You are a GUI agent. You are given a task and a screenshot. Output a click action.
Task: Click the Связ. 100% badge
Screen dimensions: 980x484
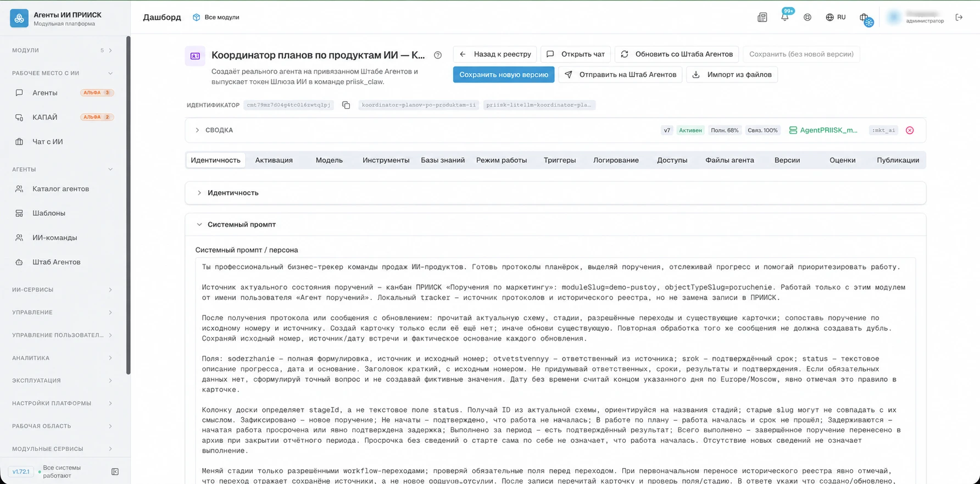[762, 131]
